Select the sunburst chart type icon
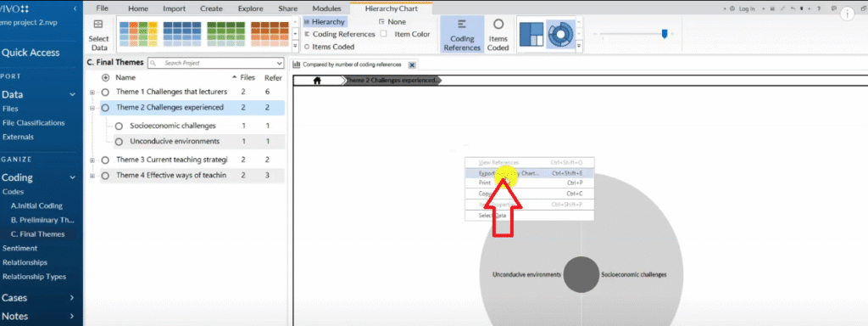 [560, 34]
